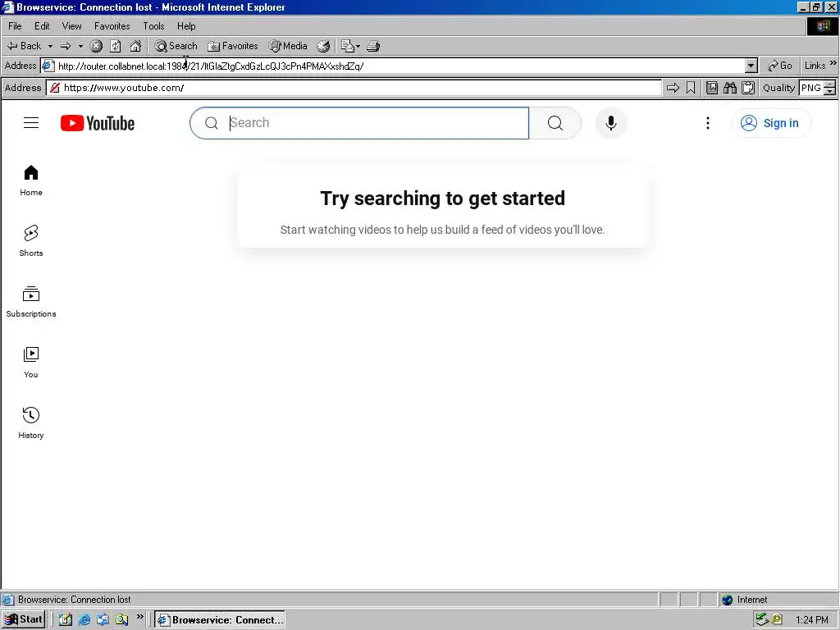Screen dimensions: 840x630
Task: Expand the quick launch chevron
Action: 139,617
